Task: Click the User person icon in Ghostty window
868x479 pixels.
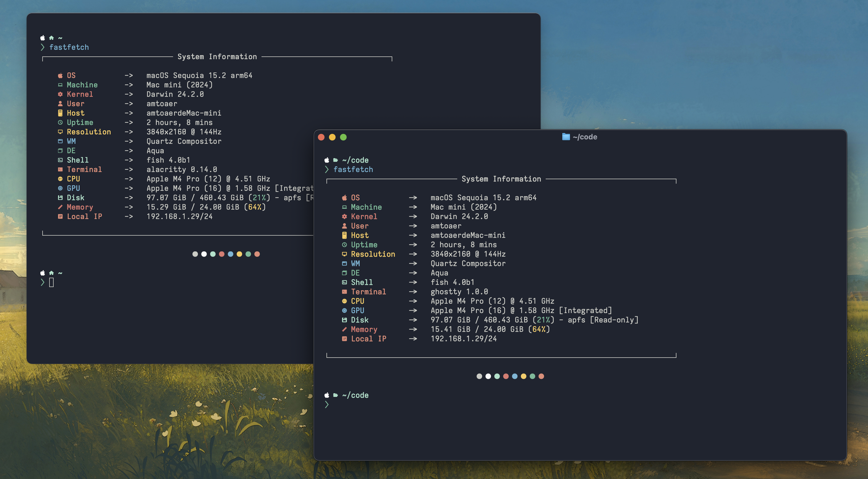Action: click(x=344, y=226)
